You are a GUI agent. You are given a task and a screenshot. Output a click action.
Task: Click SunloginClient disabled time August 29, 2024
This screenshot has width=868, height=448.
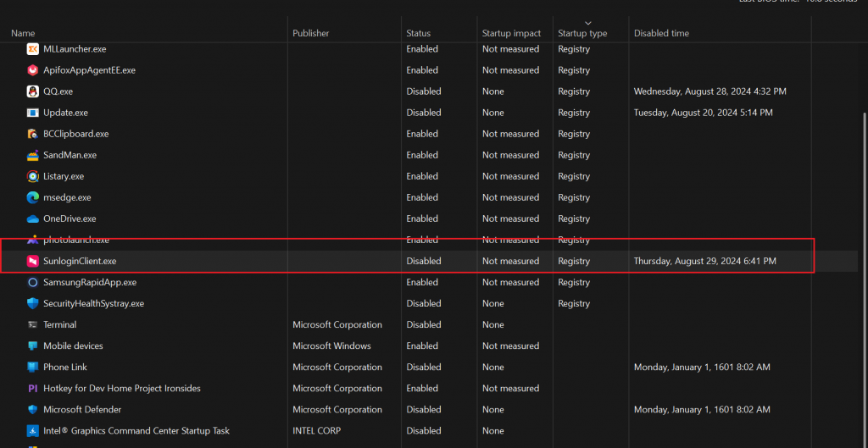704,261
